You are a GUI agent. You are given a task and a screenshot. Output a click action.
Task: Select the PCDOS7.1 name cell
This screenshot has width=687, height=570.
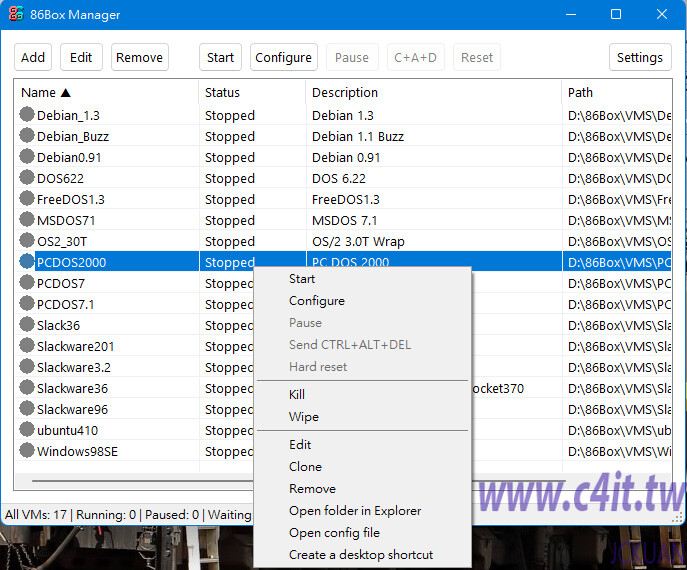66,304
